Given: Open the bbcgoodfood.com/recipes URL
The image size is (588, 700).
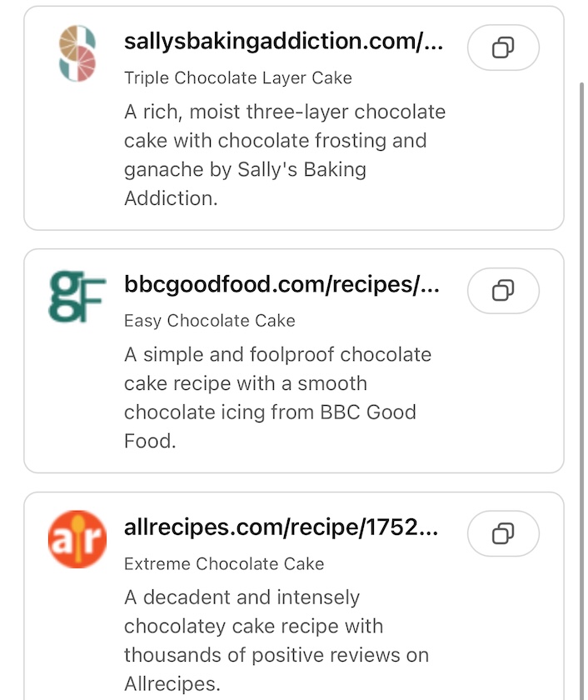Looking at the screenshot, I should click(x=281, y=284).
